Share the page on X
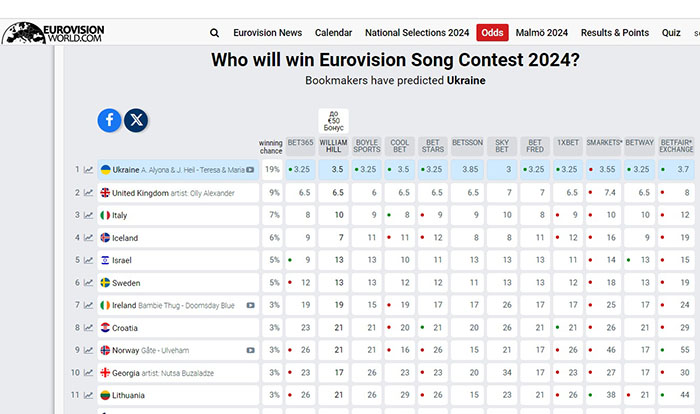This screenshot has width=700, height=414. (136, 120)
